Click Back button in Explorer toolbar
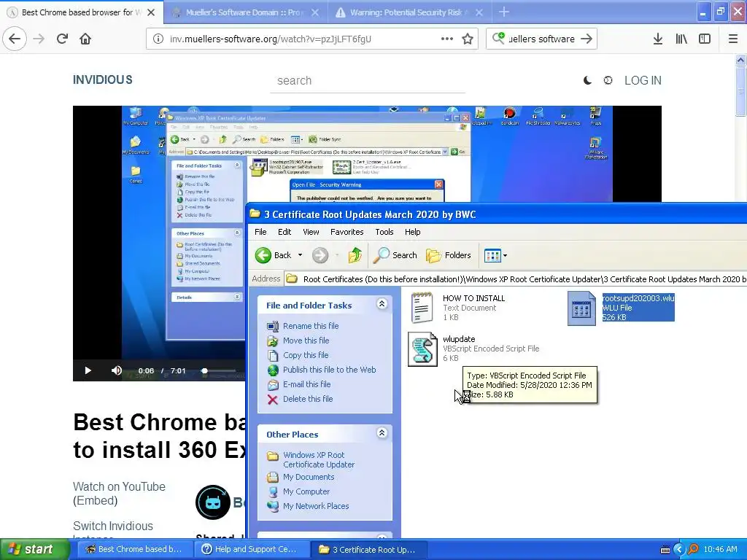Viewport: 747px width, 560px height. click(274, 255)
